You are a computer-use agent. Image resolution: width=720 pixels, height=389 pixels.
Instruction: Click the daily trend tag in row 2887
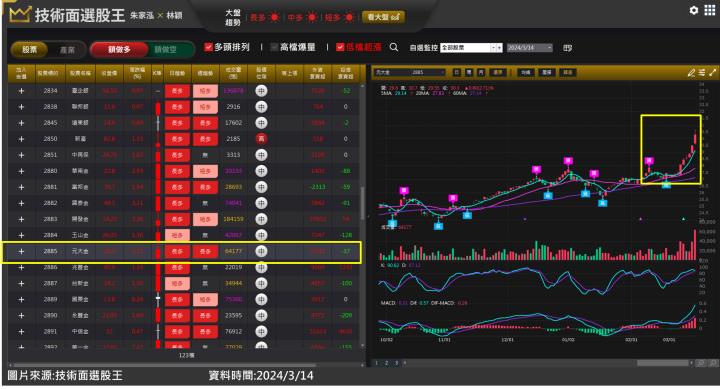point(177,283)
